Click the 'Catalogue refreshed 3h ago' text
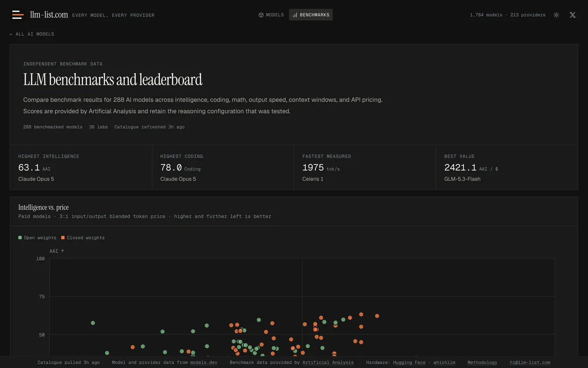The image size is (588, 368). tap(150, 127)
